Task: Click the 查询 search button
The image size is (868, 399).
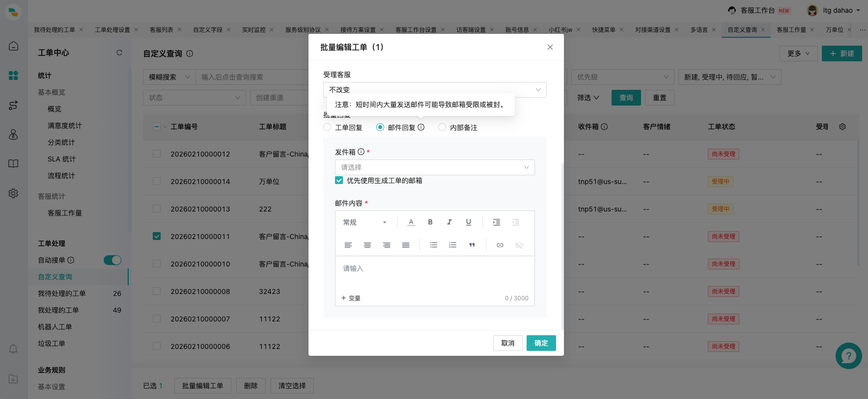Action: pos(626,98)
